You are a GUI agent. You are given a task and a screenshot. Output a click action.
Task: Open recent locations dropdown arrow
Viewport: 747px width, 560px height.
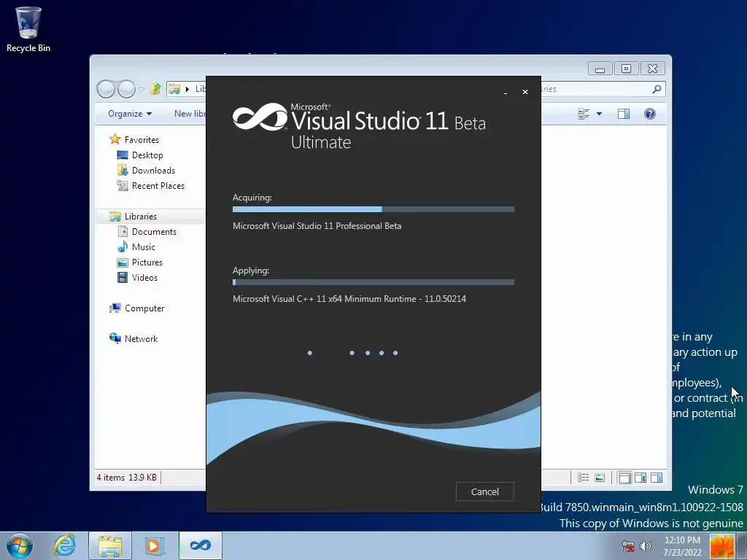141,89
